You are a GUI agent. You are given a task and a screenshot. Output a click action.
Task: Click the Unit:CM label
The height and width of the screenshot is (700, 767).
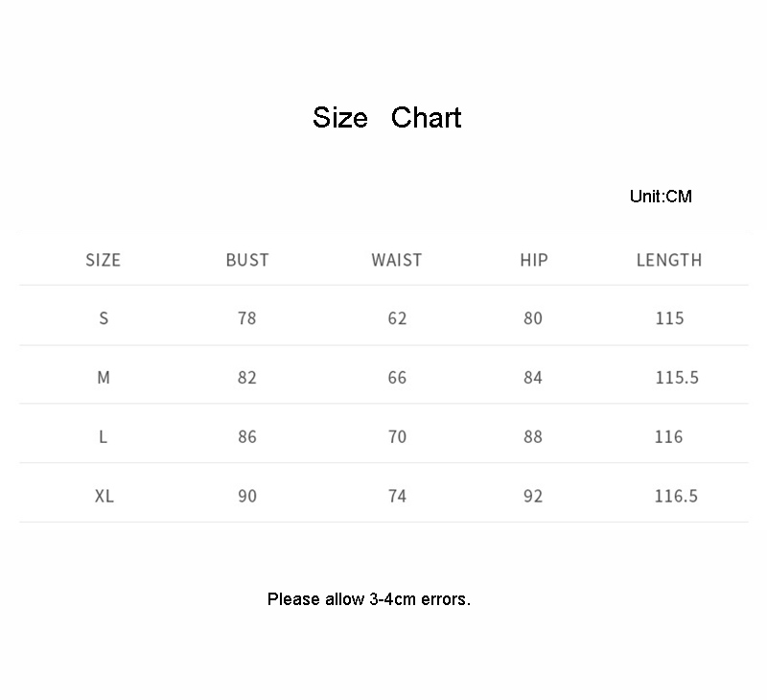pyautogui.click(x=661, y=197)
